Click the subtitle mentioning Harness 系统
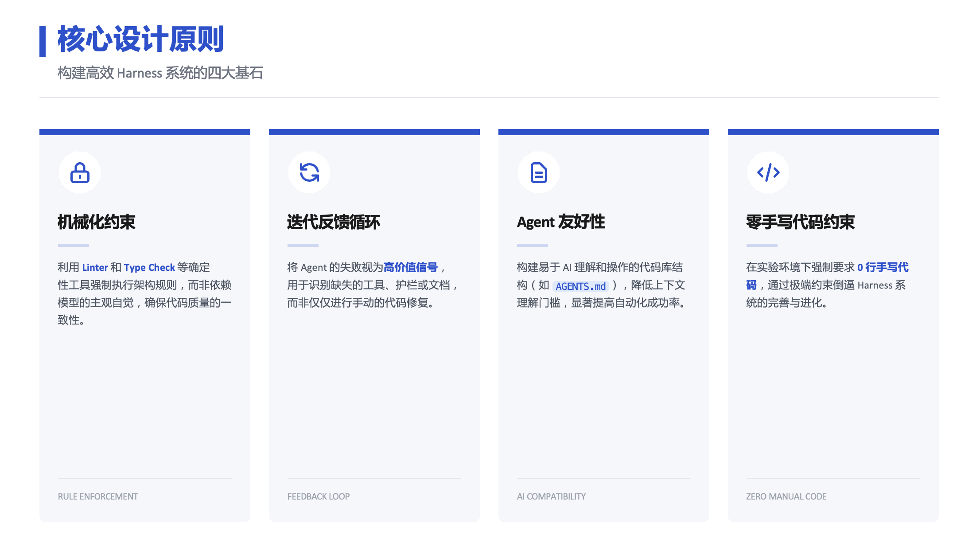 click(160, 73)
